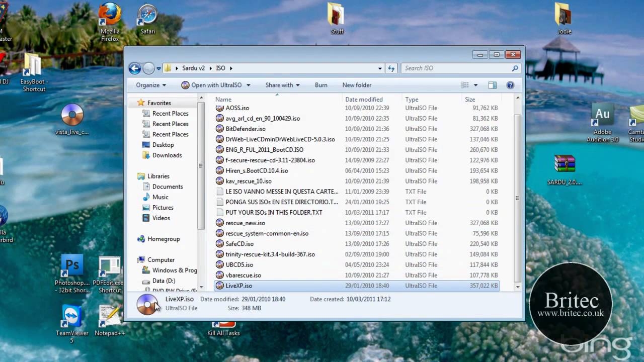Viewport: 644px width, 362px height.
Task: Open Videos library
Action: 161,218
